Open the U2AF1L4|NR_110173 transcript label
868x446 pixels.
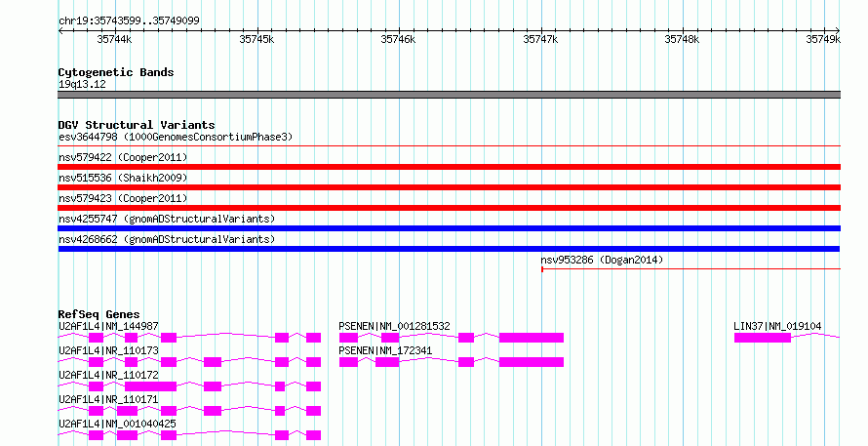coord(108,350)
